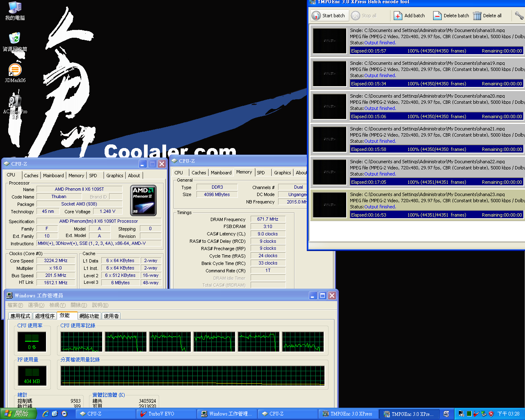Click the shana22.mpg encoding progress bar
The height and width of the screenshot is (420, 525).
click(437, 182)
